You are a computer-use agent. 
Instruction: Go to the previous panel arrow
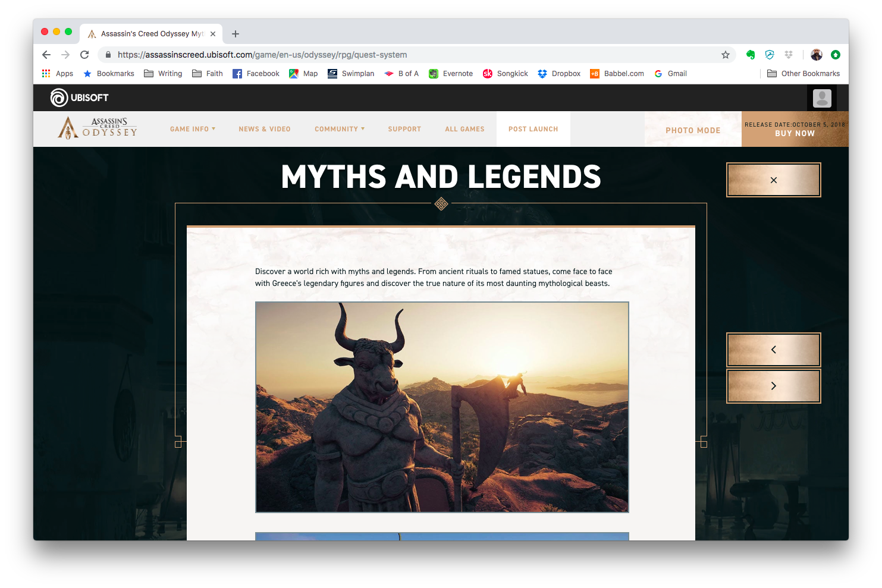click(x=774, y=350)
